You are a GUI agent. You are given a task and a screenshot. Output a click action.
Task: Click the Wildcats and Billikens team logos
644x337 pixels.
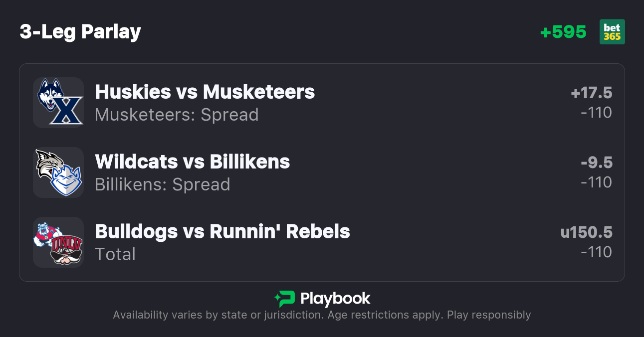pyautogui.click(x=58, y=172)
